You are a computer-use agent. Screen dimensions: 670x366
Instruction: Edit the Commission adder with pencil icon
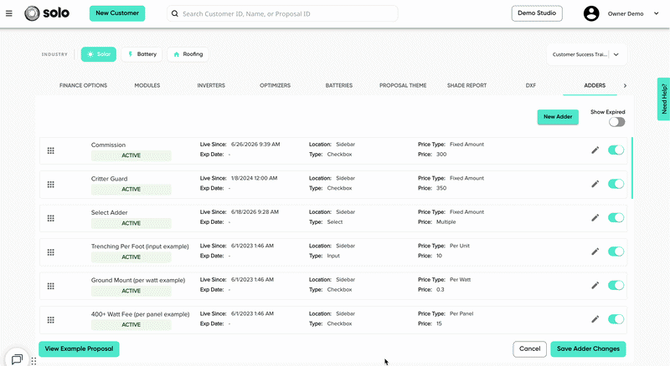click(595, 150)
